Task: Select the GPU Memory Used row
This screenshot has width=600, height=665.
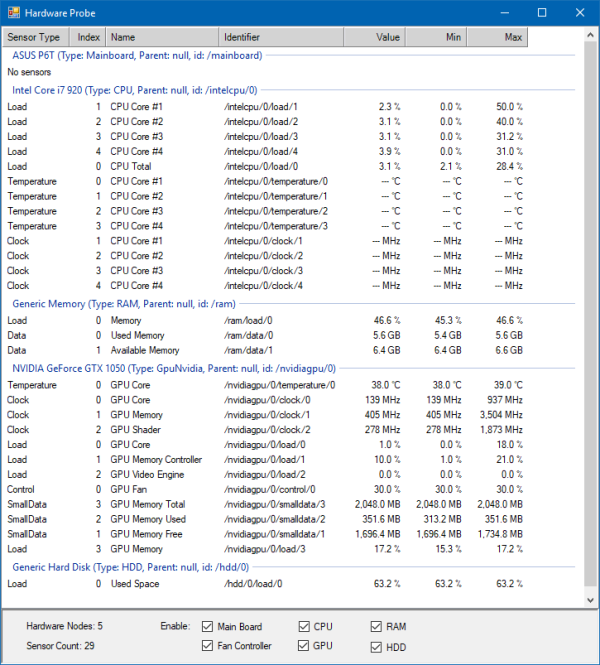Action: tap(265, 519)
